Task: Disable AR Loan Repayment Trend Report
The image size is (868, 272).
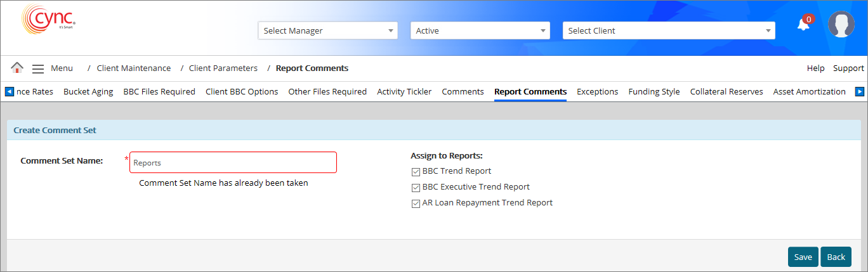Action: click(416, 204)
